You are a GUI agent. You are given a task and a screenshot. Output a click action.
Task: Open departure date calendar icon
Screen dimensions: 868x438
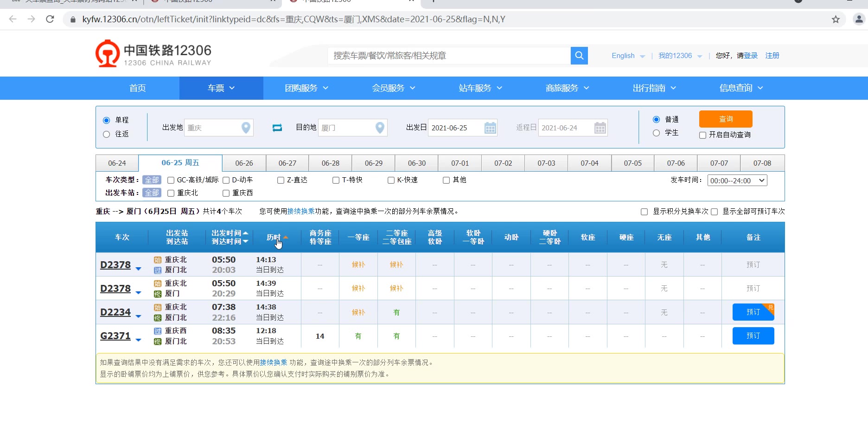tap(490, 128)
